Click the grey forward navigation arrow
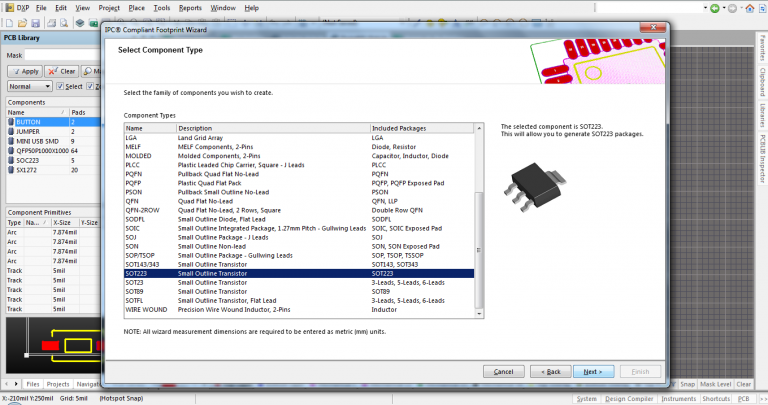Image resolution: width=768 pixels, height=405 pixels. [x=732, y=8]
